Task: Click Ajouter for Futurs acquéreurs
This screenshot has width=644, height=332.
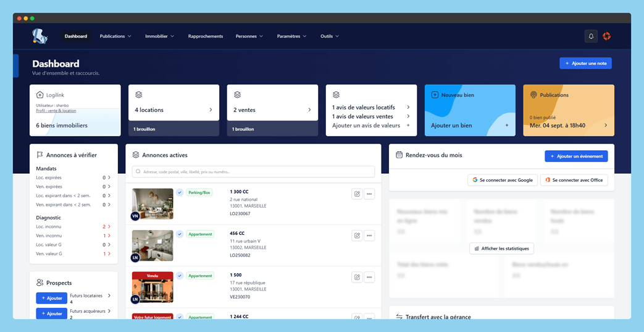Action: (x=52, y=313)
